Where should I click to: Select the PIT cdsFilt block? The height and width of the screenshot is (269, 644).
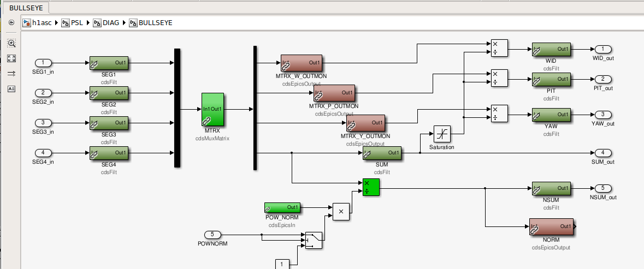(x=551, y=79)
